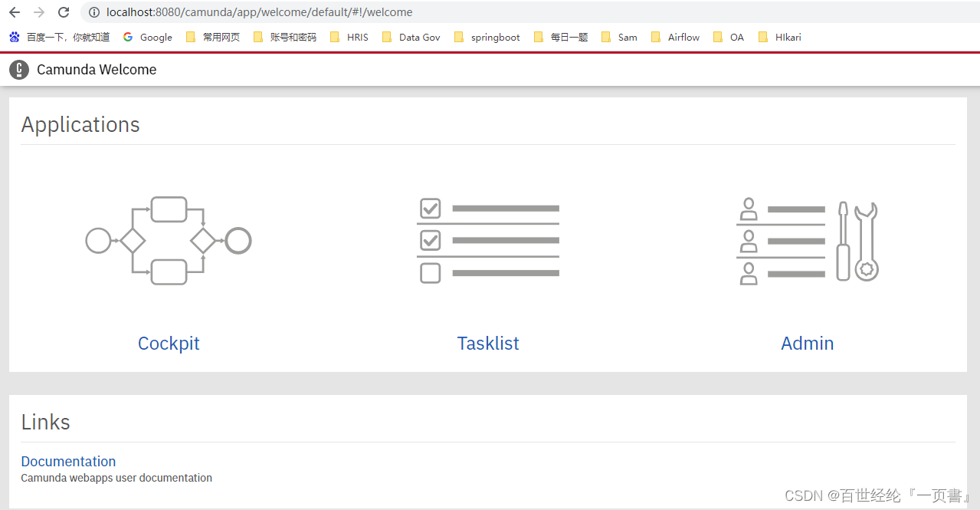Open the Cockpit BPMN diagram icon
The height and width of the screenshot is (510, 980).
click(x=169, y=241)
